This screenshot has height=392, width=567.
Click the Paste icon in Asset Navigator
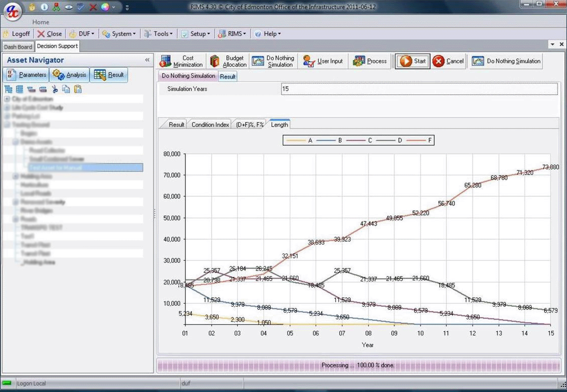coord(78,89)
